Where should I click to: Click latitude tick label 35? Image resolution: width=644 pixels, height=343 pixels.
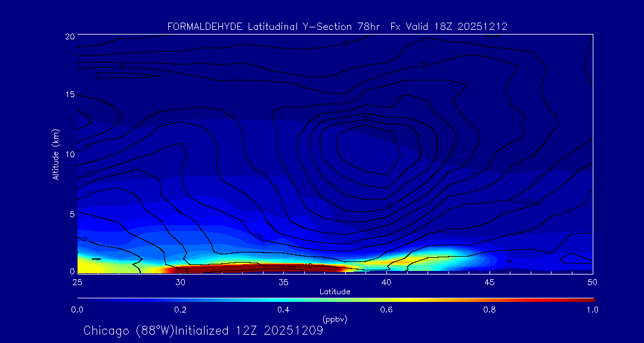[283, 282]
